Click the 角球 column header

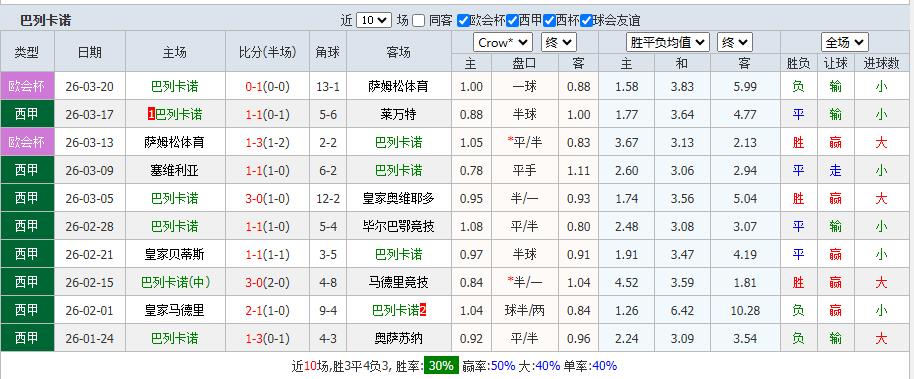(x=328, y=52)
